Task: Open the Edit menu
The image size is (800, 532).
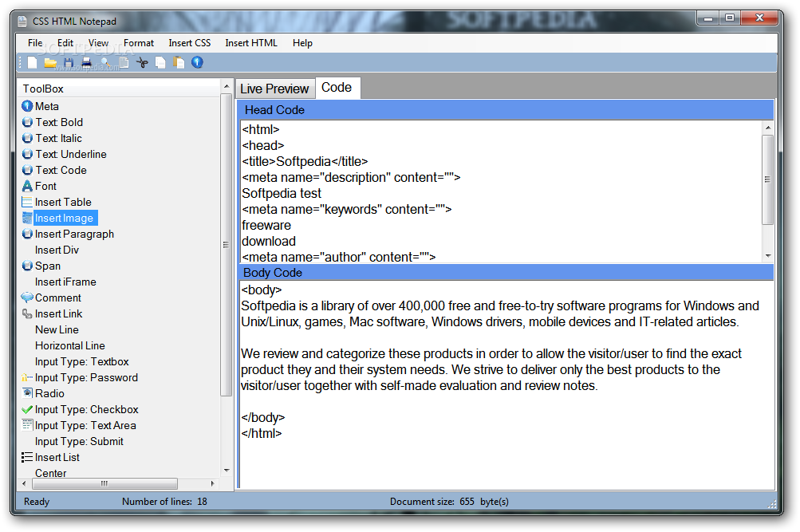Action: pos(65,43)
